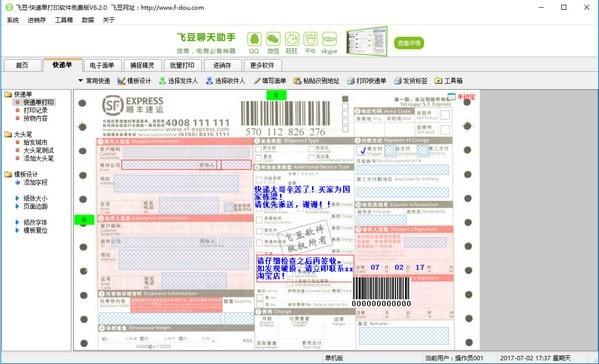The height and width of the screenshot is (364, 599).
Task: Click the date and time in status bar
Action: [535, 358]
